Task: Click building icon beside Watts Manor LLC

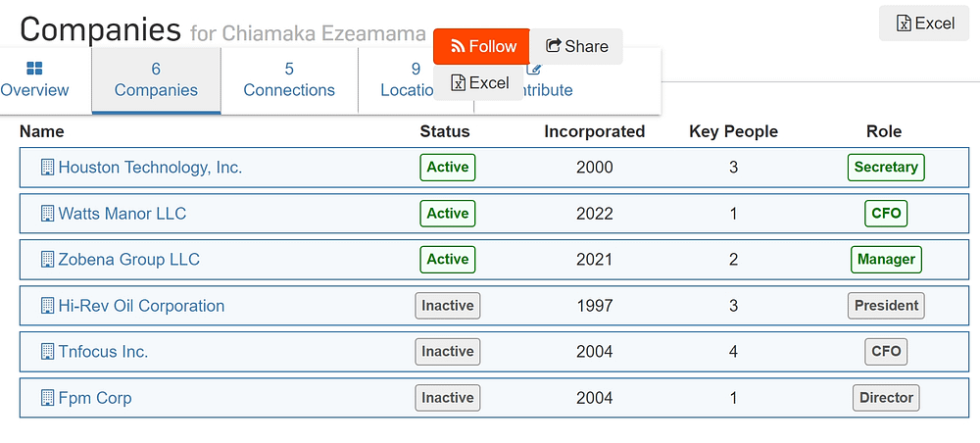Action: (47, 214)
